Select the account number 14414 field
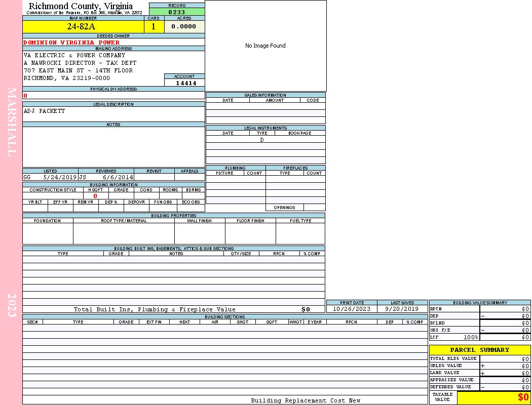 185,83
